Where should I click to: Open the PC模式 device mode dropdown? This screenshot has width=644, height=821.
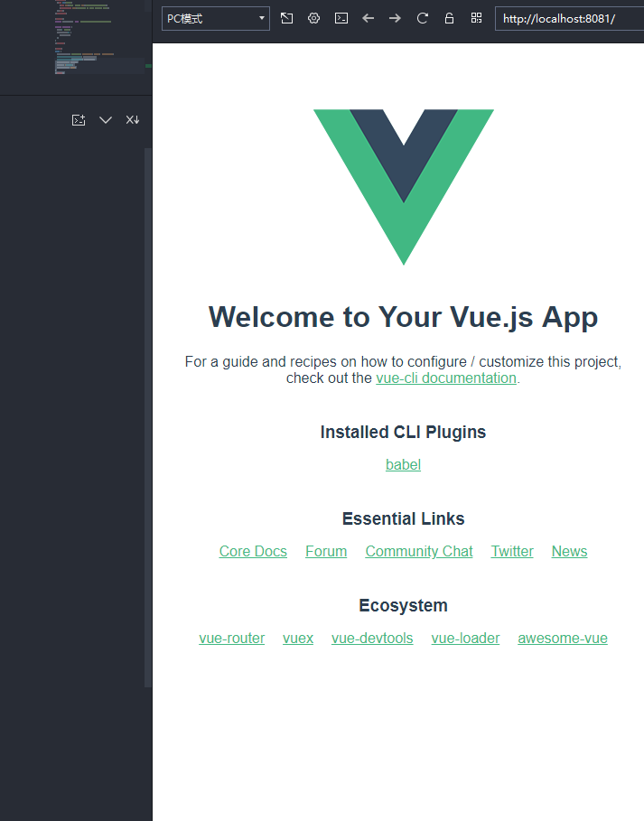click(x=216, y=19)
